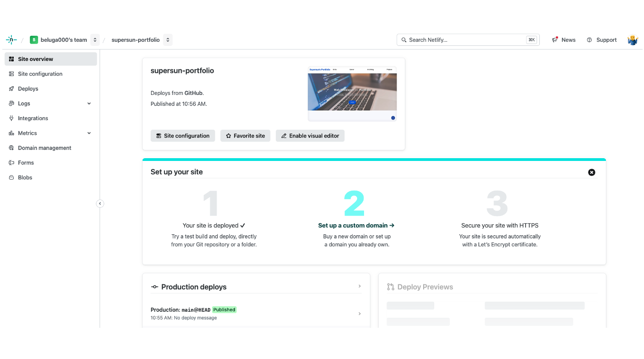Open the team switcher dropdown arrows
644x359 pixels.
pyautogui.click(x=95, y=40)
